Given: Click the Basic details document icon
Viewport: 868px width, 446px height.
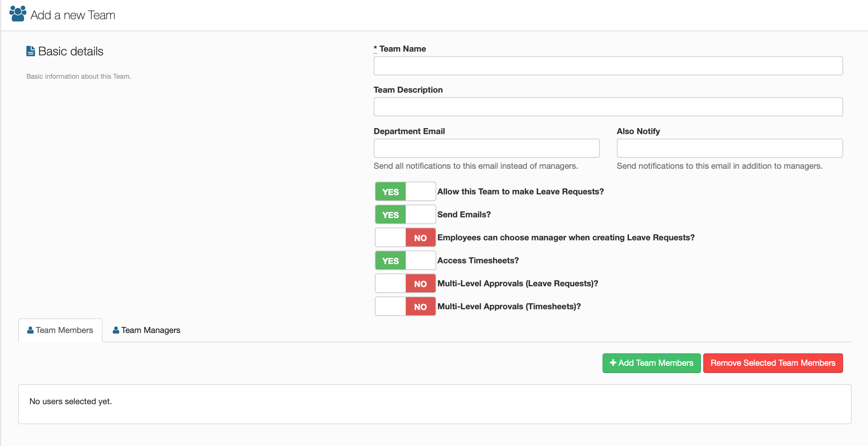Looking at the screenshot, I should 31,51.
